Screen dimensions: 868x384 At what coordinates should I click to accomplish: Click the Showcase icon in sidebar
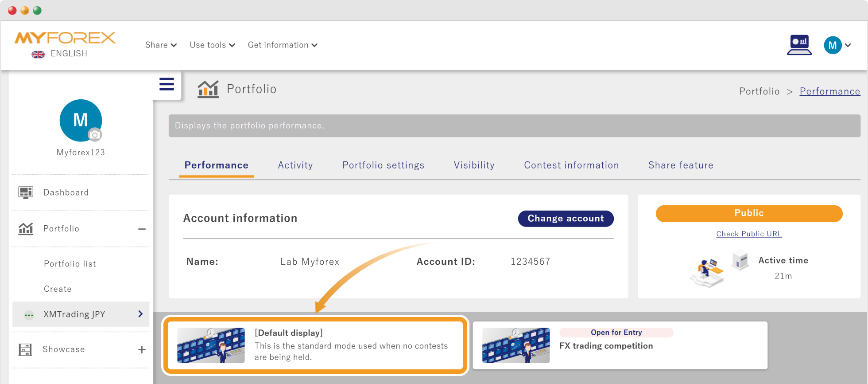pyautogui.click(x=25, y=349)
